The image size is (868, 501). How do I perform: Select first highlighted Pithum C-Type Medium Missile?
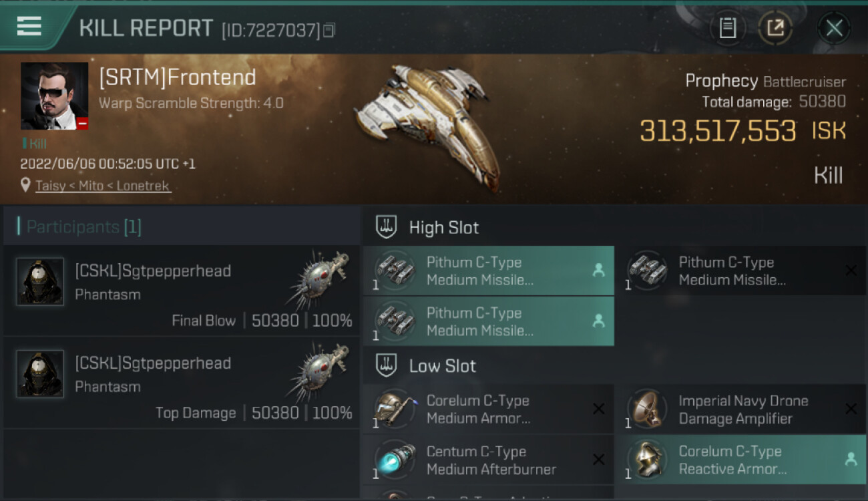click(489, 271)
